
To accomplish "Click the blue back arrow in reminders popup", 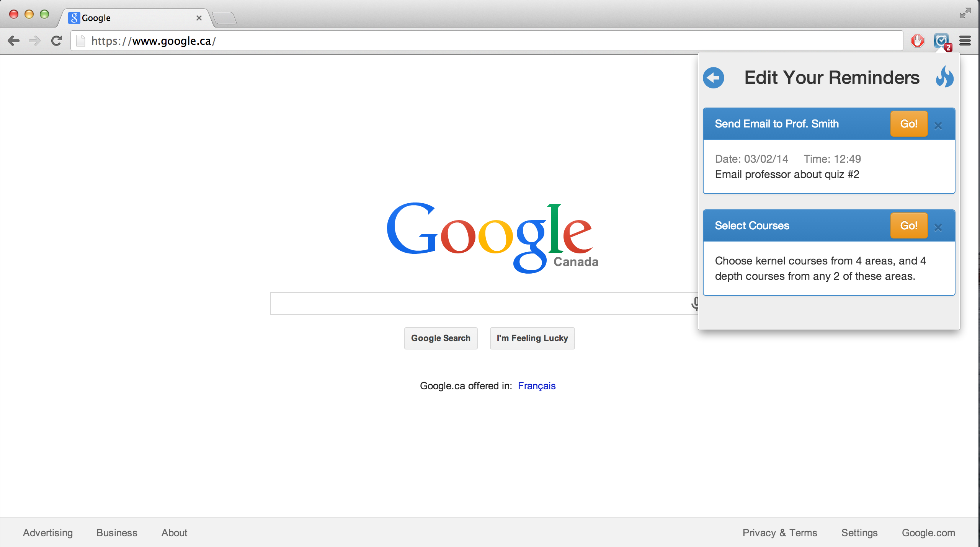I will (713, 78).
